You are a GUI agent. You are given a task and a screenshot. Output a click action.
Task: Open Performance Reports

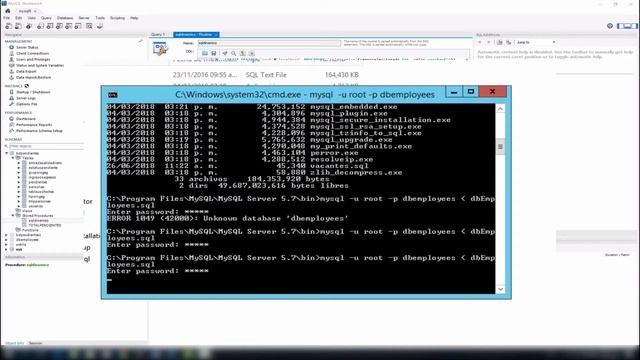34,125
